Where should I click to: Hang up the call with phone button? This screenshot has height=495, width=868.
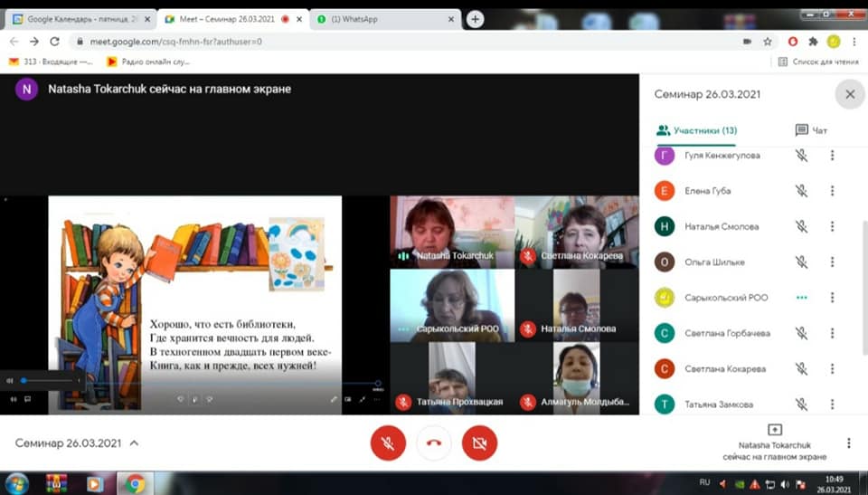[434, 443]
